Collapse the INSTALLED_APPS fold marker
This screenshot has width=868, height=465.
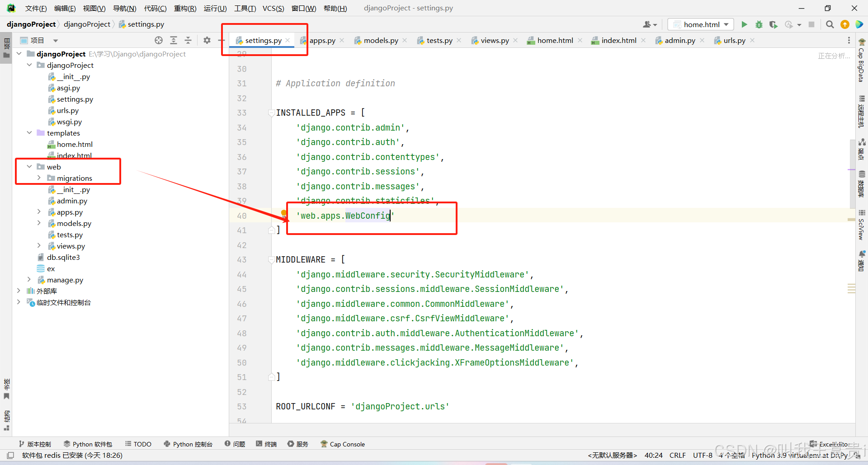click(x=271, y=113)
